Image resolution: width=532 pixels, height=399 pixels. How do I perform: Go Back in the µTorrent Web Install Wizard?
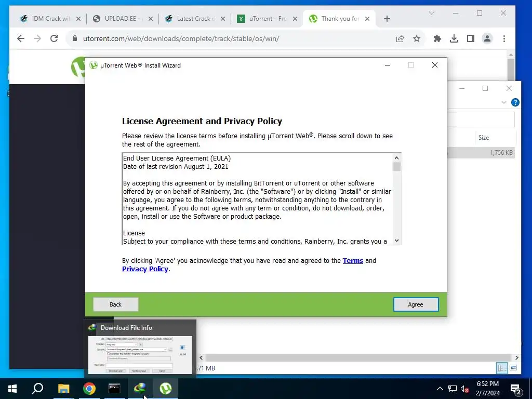[116, 304]
